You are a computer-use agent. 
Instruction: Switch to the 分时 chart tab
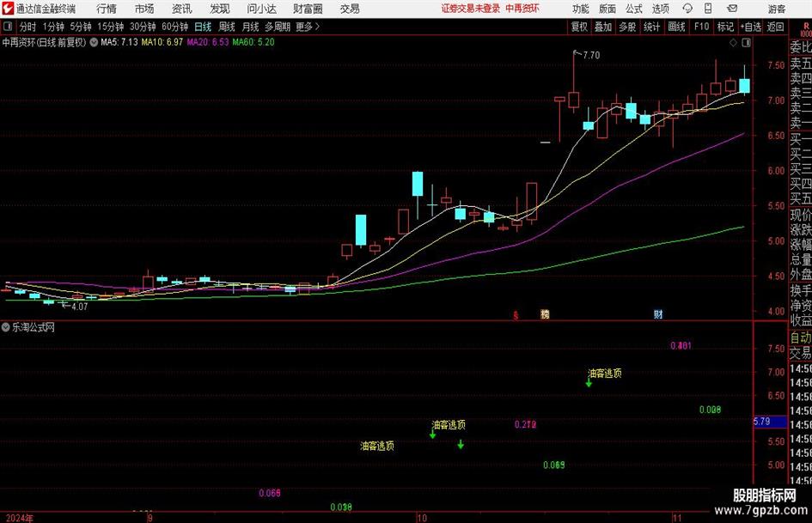(x=27, y=27)
